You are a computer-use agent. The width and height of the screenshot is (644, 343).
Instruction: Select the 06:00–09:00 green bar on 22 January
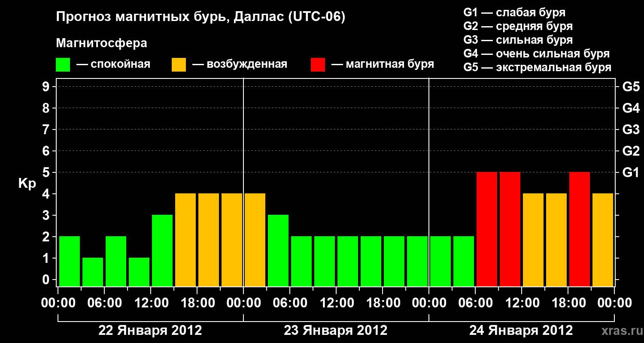[116, 261]
